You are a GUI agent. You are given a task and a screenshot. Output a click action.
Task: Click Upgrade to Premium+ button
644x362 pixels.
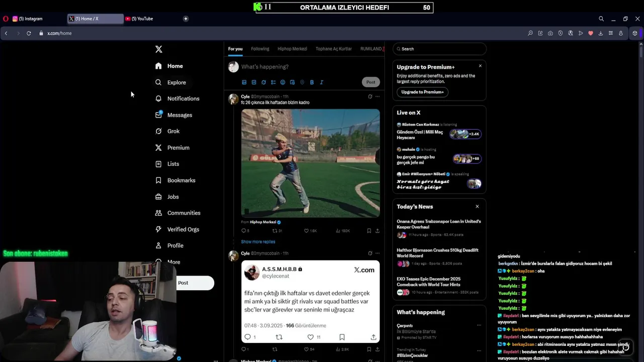coord(423,92)
